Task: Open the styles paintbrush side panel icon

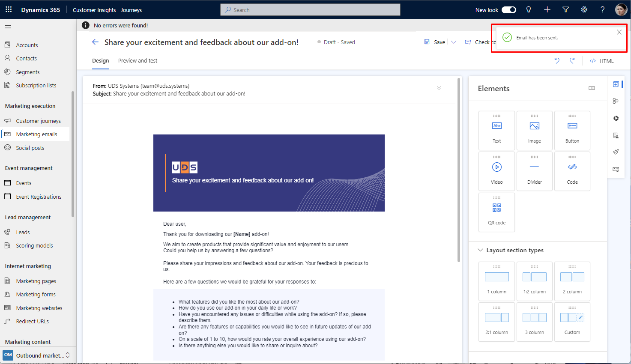Action: [x=616, y=152]
